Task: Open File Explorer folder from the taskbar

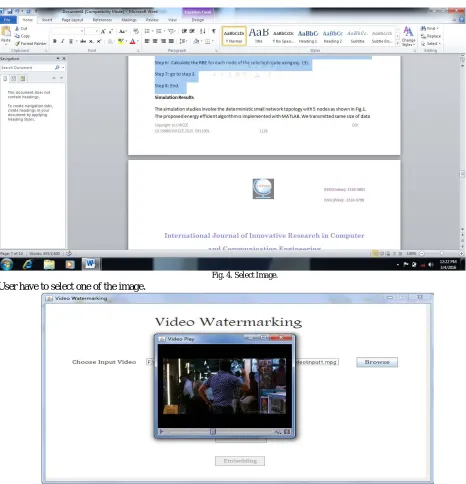Action: tap(49, 264)
